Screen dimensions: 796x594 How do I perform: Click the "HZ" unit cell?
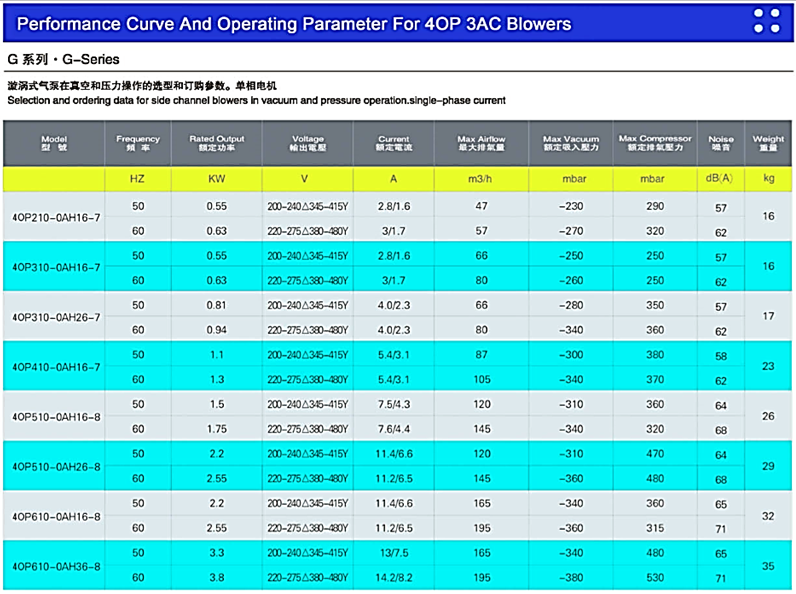tap(137, 179)
